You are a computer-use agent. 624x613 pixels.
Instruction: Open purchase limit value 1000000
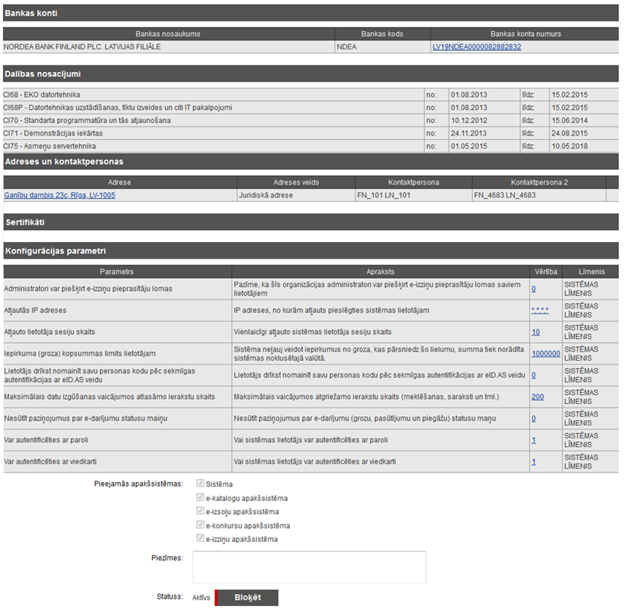coord(545,353)
